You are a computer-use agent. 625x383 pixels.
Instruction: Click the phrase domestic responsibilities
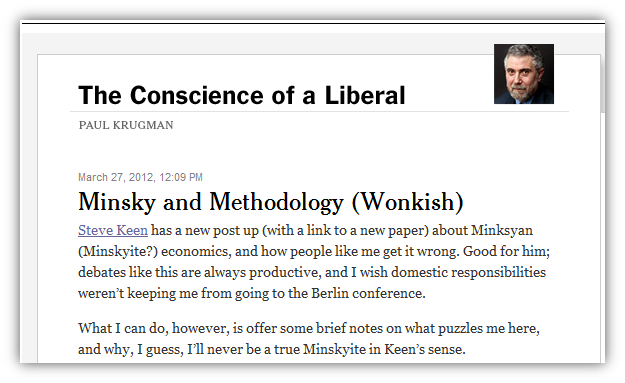[x=468, y=272]
